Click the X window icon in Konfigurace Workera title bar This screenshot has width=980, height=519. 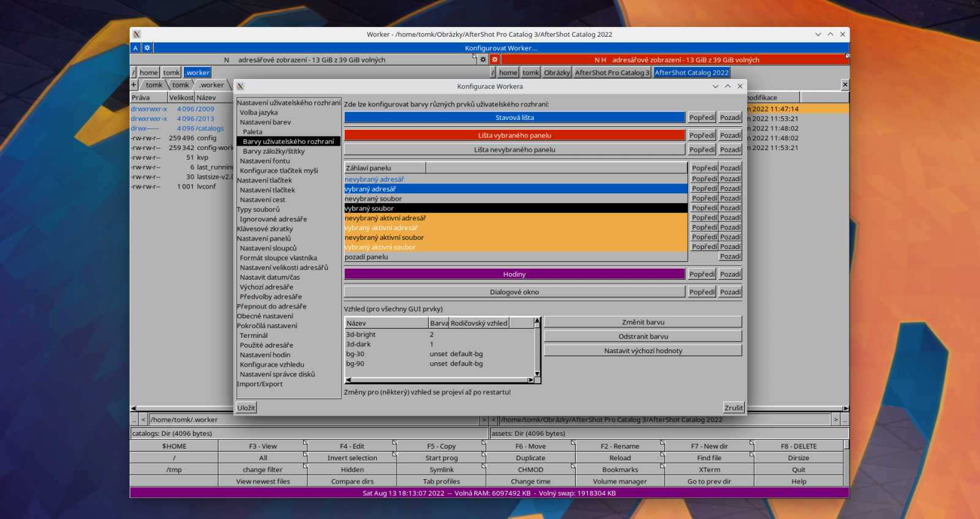[240, 86]
